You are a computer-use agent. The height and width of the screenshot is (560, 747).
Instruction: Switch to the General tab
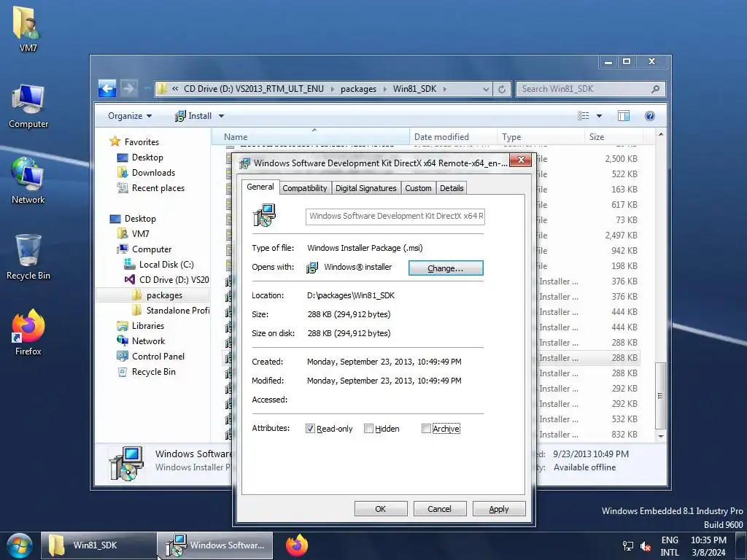click(x=260, y=187)
